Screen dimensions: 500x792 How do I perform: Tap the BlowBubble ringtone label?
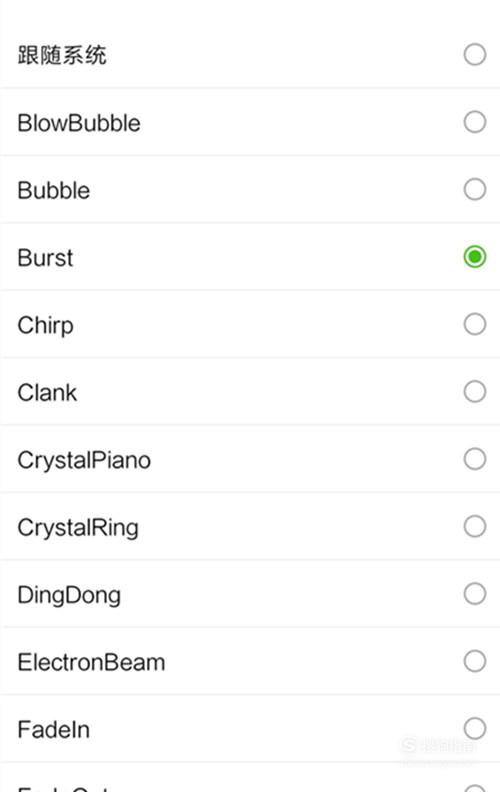point(79,123)
